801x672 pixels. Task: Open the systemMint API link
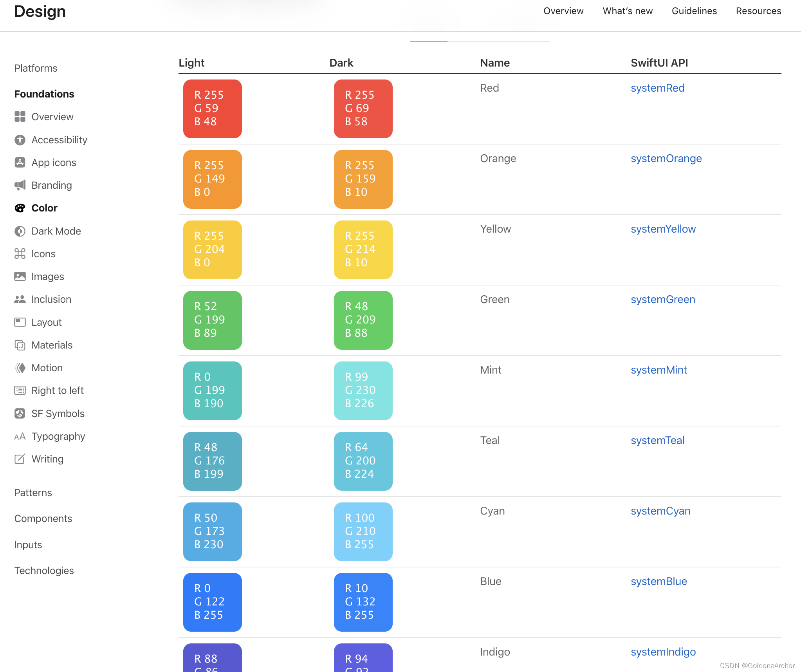(x=659, y=370)
